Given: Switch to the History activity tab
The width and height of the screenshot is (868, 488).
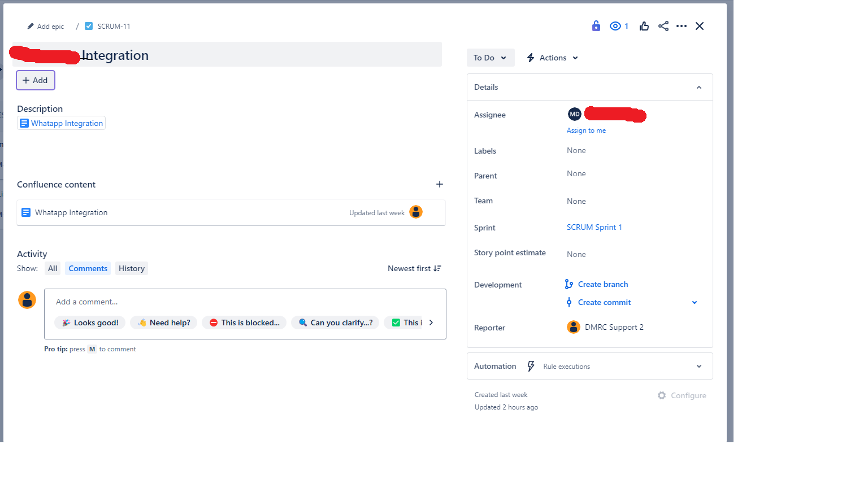Looking at the screenshot, I should [x=132, y=268].
